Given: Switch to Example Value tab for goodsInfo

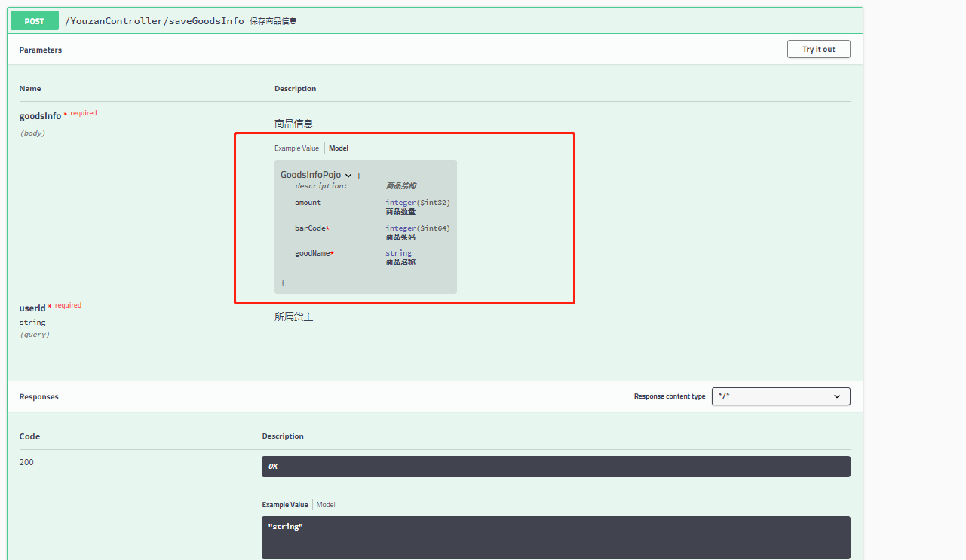Looking at the screenshot, I should coord(296,148).
